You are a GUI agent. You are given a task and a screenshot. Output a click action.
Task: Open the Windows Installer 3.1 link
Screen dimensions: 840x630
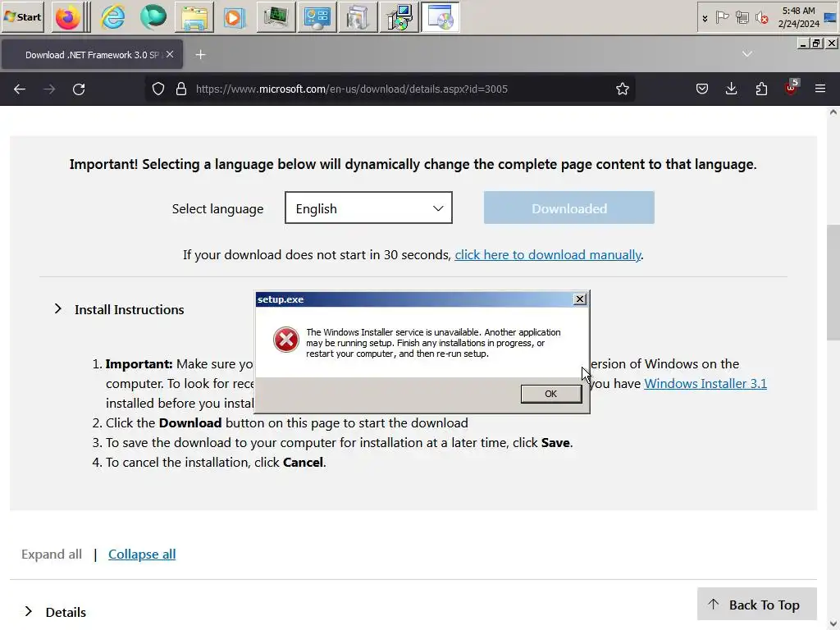[x=705, y=384]
